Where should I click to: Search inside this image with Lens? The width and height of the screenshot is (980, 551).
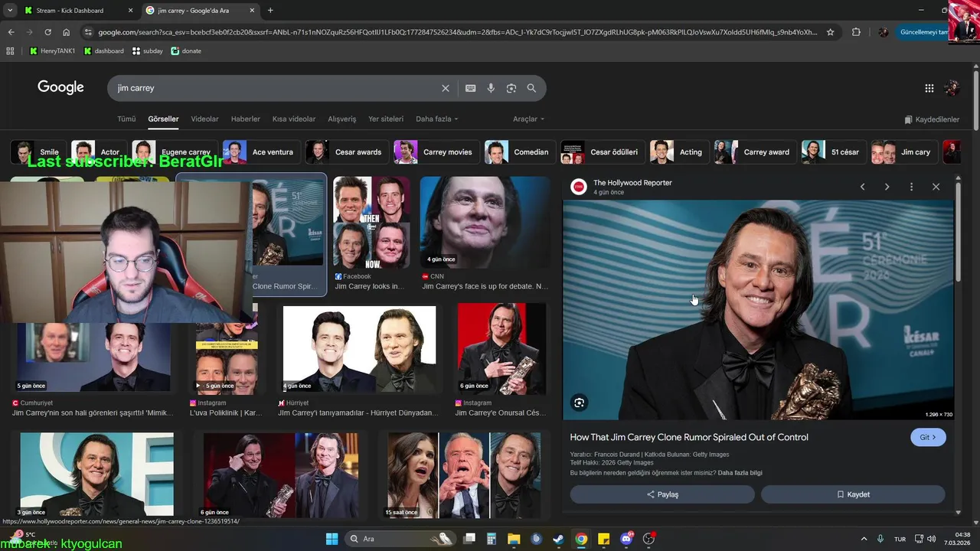[x=580, y=403]
